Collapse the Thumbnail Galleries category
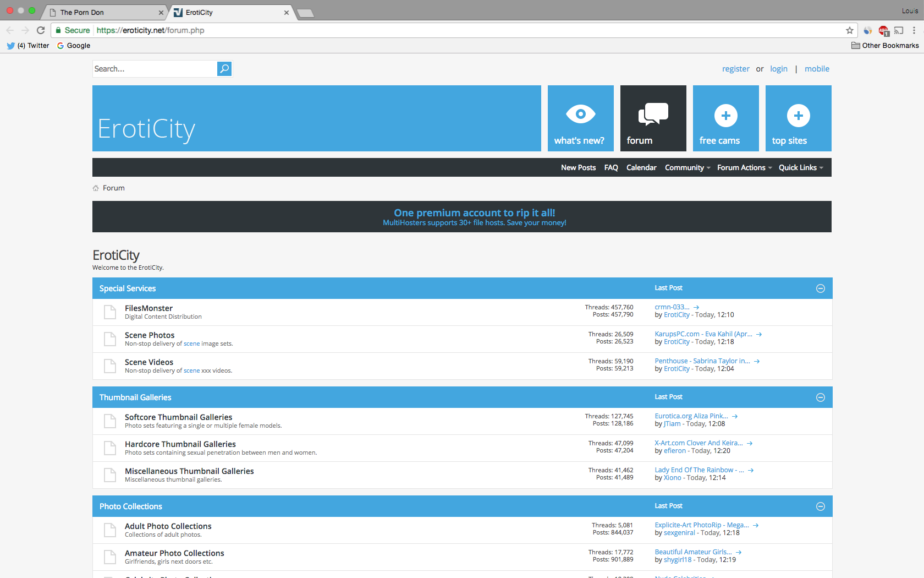 coord(821,397)
